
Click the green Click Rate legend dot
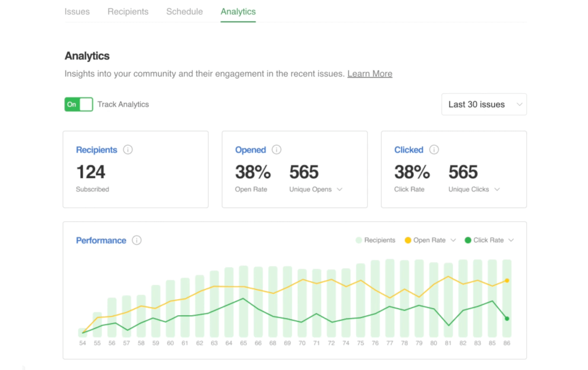[x=467, y=240]
